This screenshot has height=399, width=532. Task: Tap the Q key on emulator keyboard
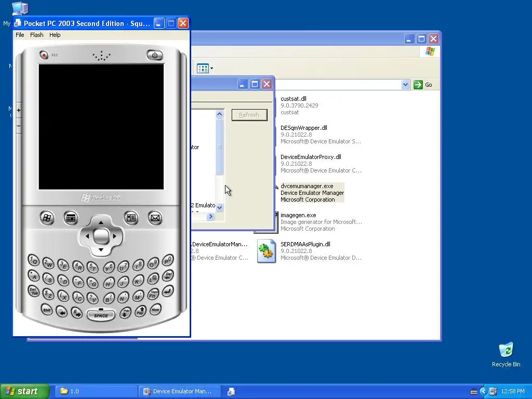tap(34, 260)
